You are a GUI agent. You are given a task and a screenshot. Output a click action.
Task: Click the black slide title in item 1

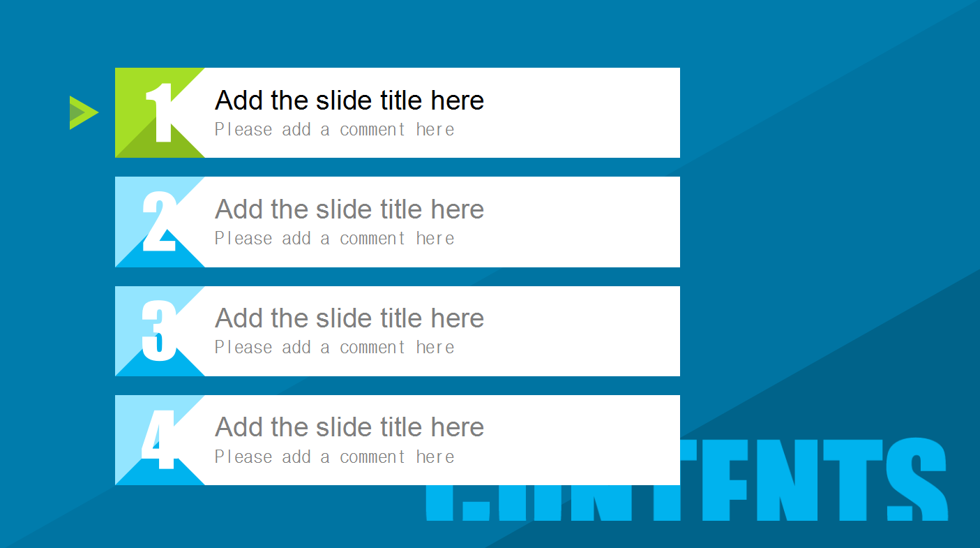click(x=349, y=101)
